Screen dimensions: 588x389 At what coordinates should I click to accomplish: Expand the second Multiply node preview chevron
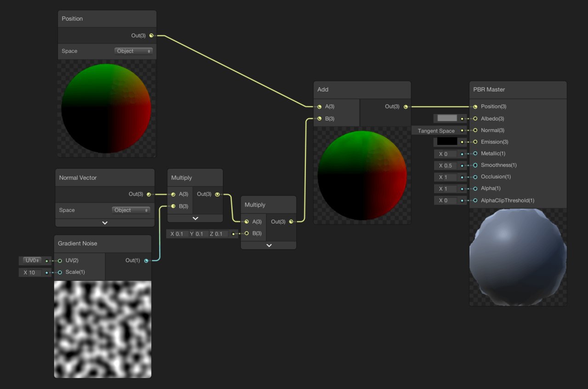click(269, 245)
